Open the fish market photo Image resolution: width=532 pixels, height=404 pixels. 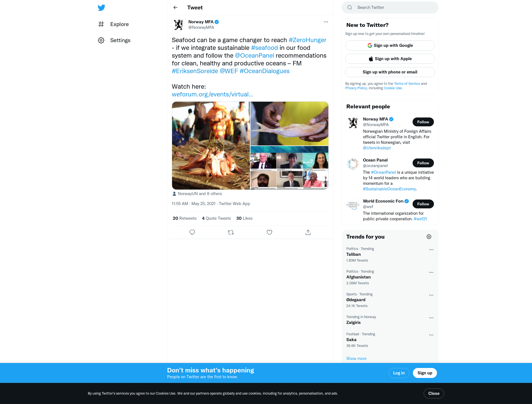pos(211,145)
